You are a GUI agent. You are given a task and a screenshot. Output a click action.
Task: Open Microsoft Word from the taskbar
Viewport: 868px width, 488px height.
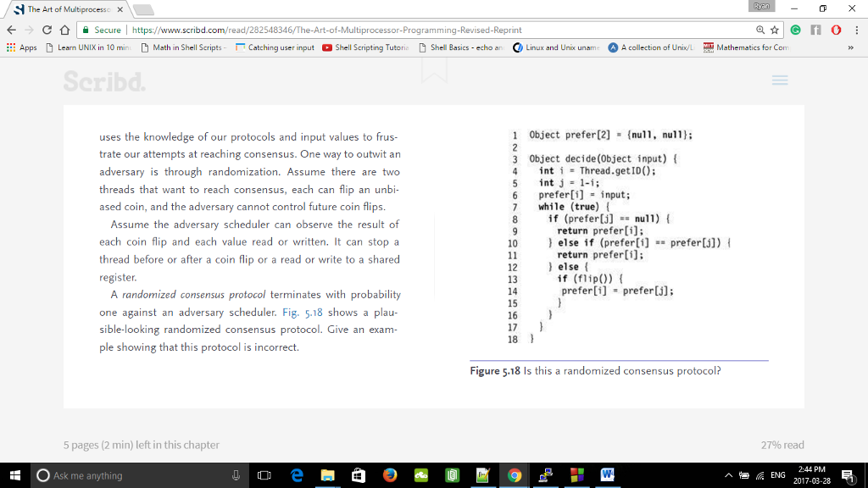click(x=608, y=476)
